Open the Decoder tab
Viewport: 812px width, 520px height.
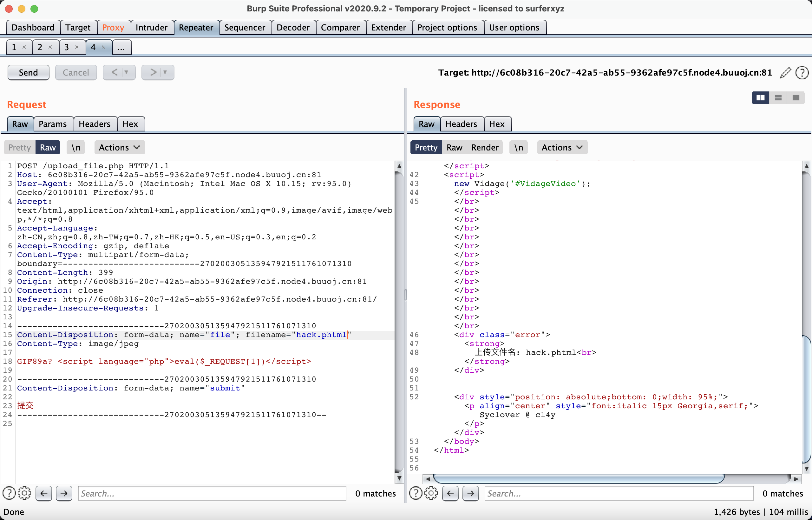293,27
